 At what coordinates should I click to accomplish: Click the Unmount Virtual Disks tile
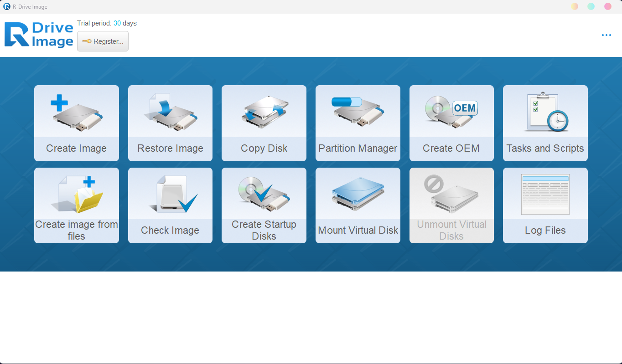451,205
